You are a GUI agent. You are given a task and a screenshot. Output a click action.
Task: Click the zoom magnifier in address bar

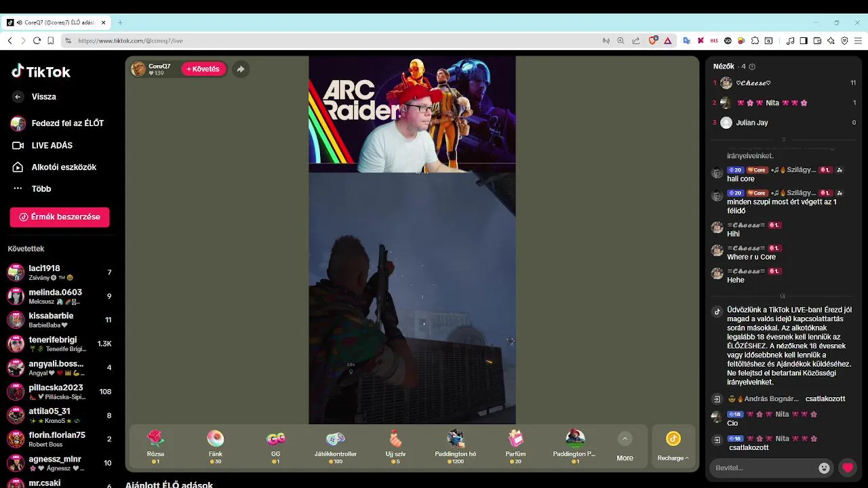[x=620, y=41]
